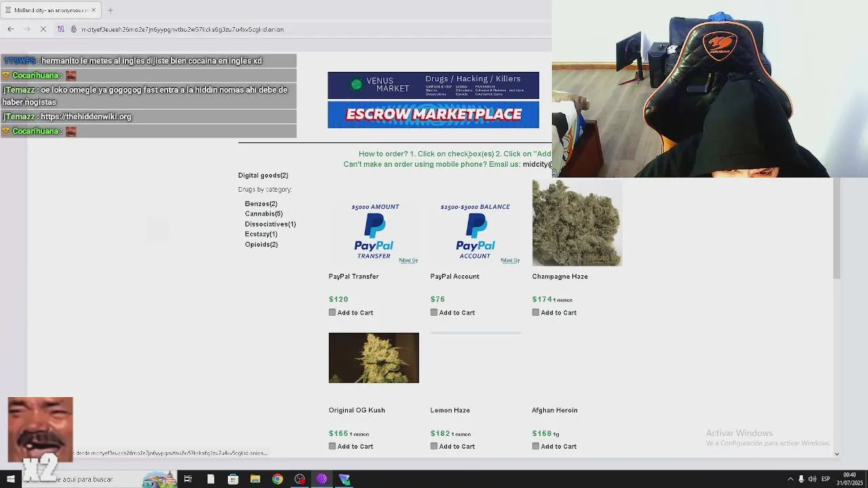This screenshot has height=488, width=868.
Task: Click the Champagne Haze product photo
Action: click(x=577, y=223)
